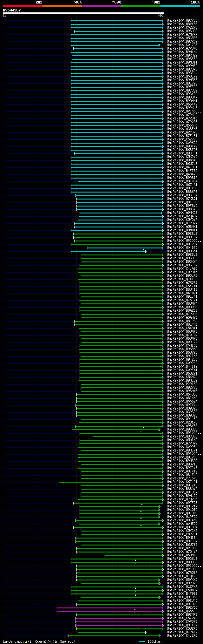This screenshot has height=644, width=203.
Task: Select label UniRef100_B6ST56
Action: click(182, 150)
